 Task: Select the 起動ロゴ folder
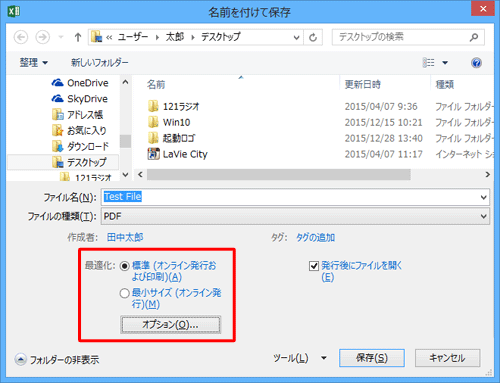coord(172,138)
